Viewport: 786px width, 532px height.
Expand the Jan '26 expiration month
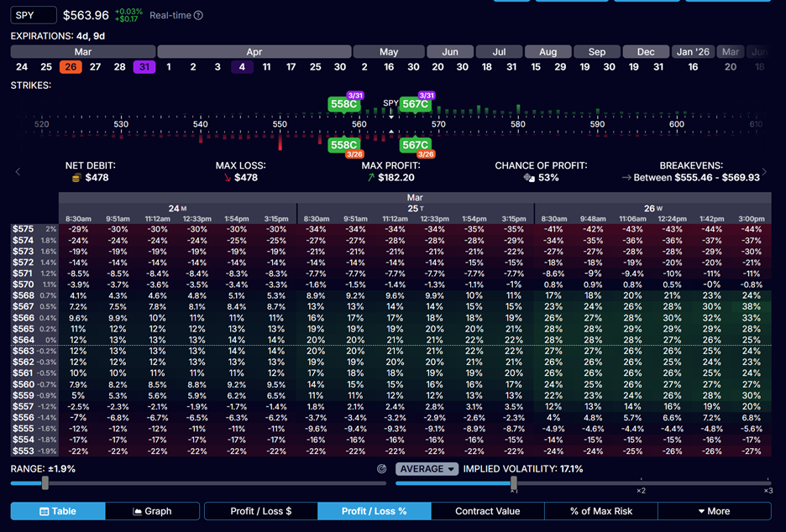click(x=693, y=51)
